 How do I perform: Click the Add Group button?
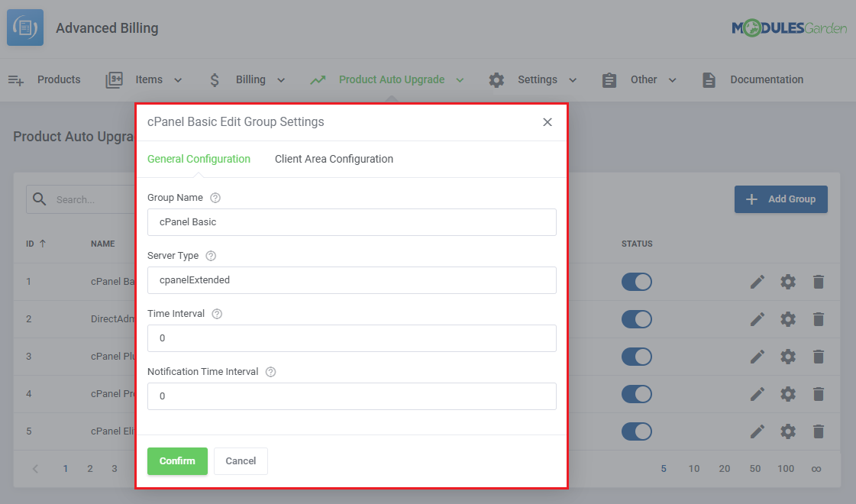pyautogui.click(x=780, y=199)
